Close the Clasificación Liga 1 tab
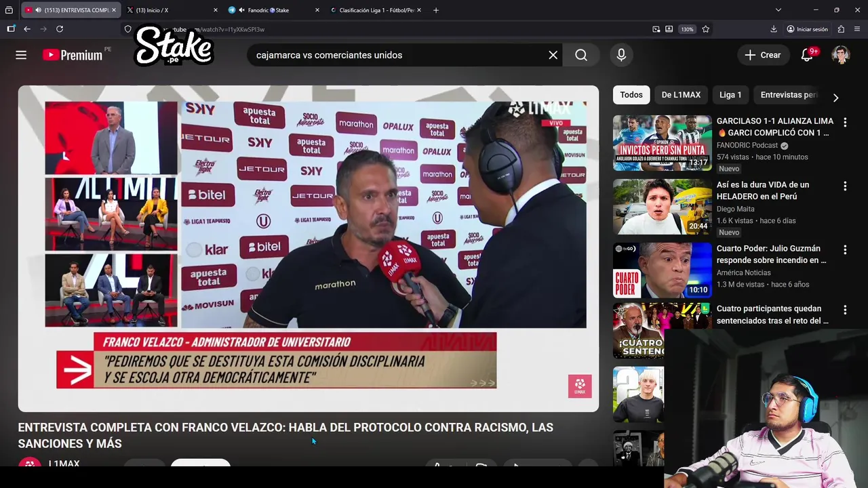868x488 pixels. [x=418, y=10]
